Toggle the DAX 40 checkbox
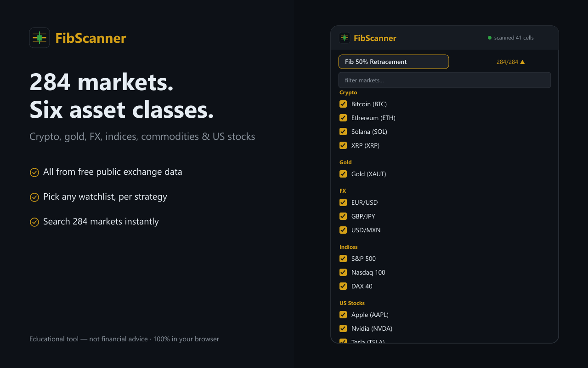The height and width of the screenshot is (368, 588). pyautogui.click(x=343, y=286)
